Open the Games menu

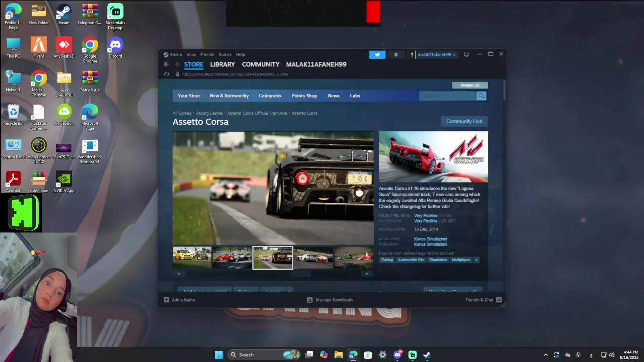225,55
